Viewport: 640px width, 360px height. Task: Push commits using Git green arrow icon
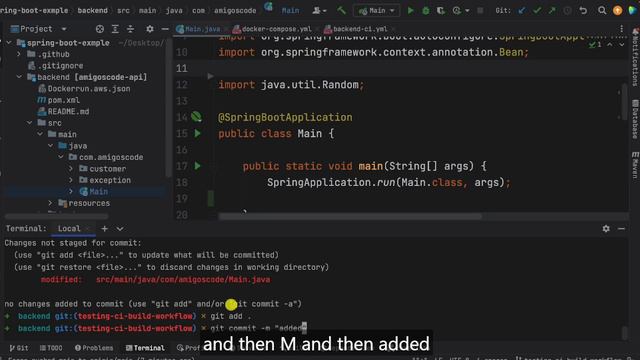pyautogui.click(x=552, y=11)
